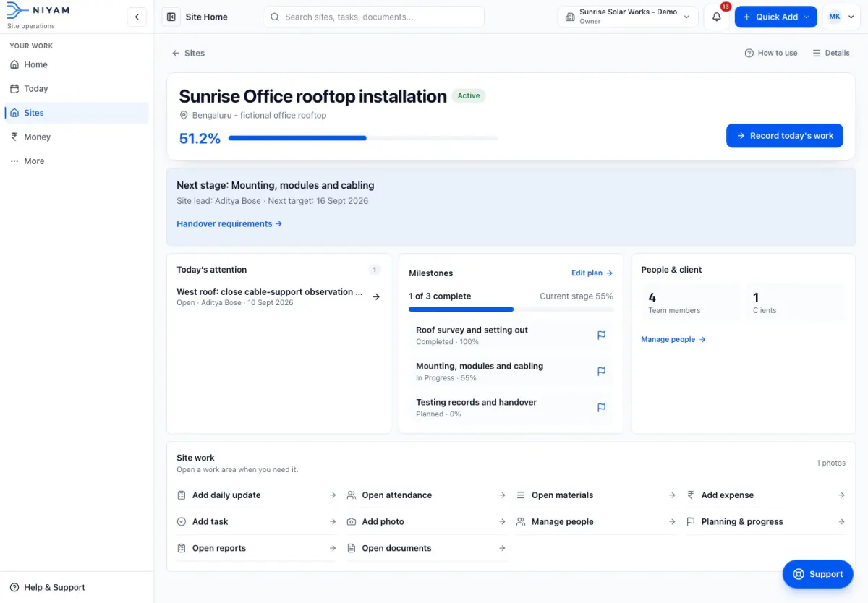Click the Active status badge
868x603 pixels.
pyautogui.click(x=469, y=96)
